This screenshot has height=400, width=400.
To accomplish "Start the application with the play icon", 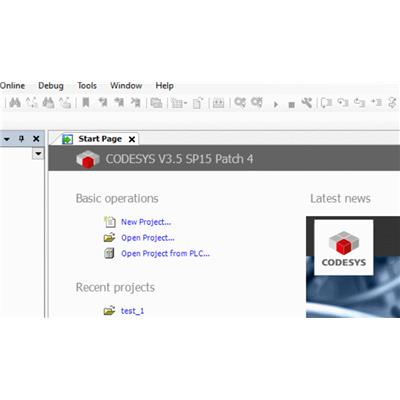I will click(276, 104).
